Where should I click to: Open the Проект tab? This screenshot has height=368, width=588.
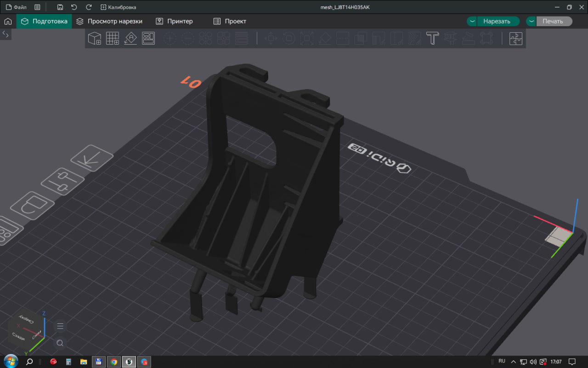(x=230, y=21)
